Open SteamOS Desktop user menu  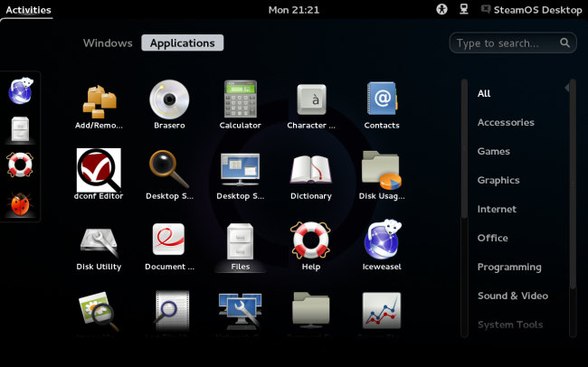[x=531, y=10]
